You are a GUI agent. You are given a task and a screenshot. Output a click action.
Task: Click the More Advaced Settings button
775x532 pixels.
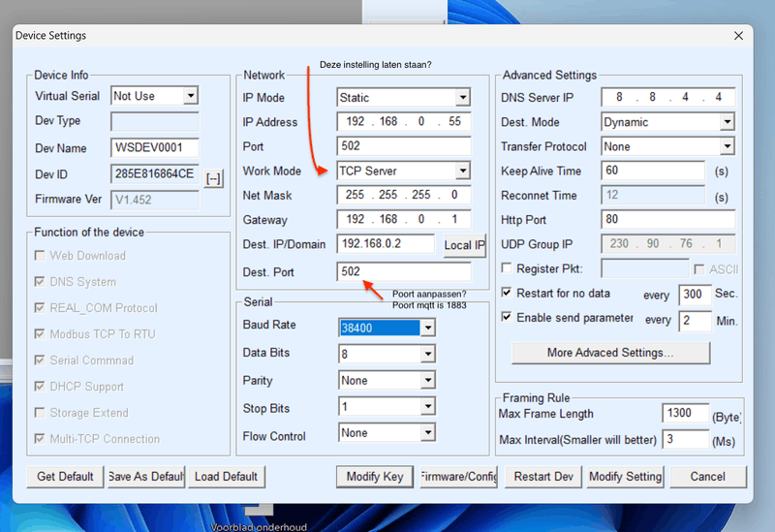[610, 353]
